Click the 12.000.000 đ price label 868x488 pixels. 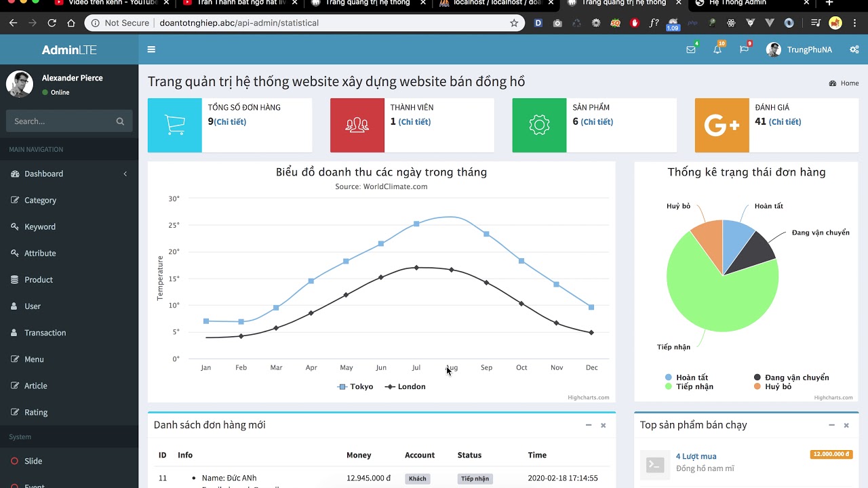[x=831, y=454]
